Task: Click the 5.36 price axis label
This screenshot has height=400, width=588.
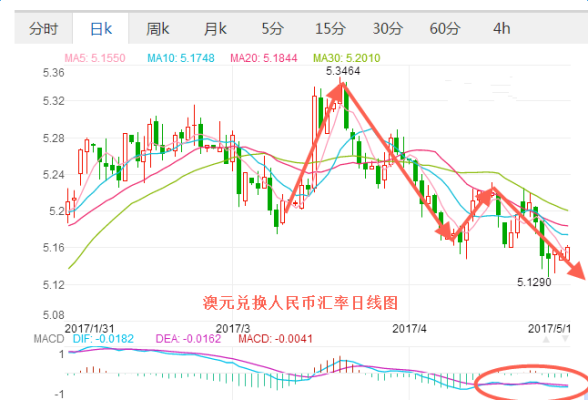Action: point(53,73)
